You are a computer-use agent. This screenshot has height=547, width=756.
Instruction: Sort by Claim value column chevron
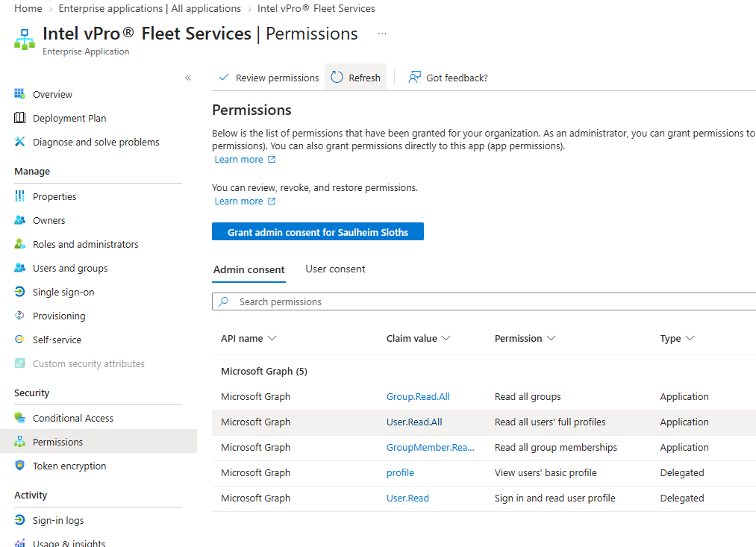coord(446,338)
